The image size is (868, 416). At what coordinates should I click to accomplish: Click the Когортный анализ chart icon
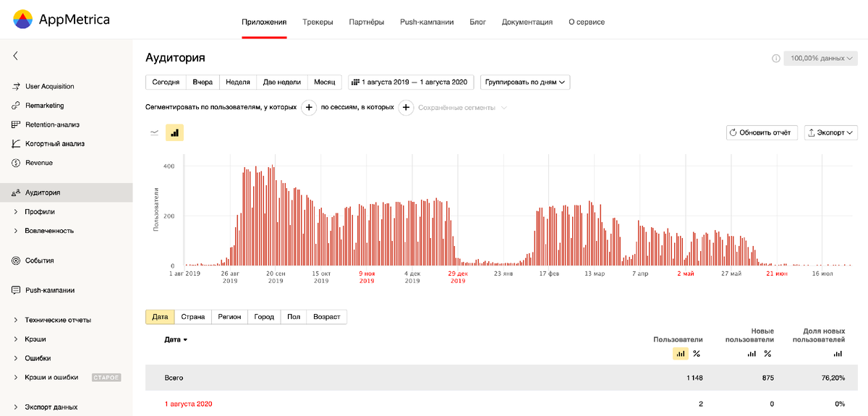click(x=16, y=143)
